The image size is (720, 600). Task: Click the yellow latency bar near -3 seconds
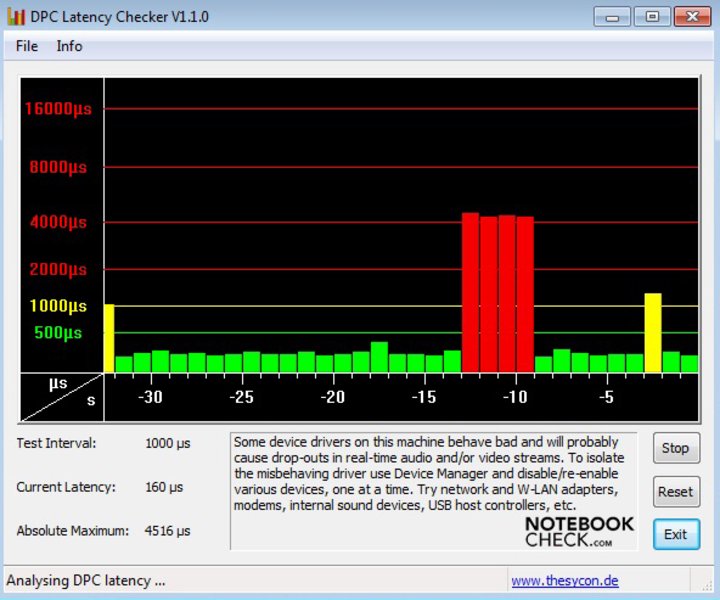pyautogui.click(x=653, y=333)
